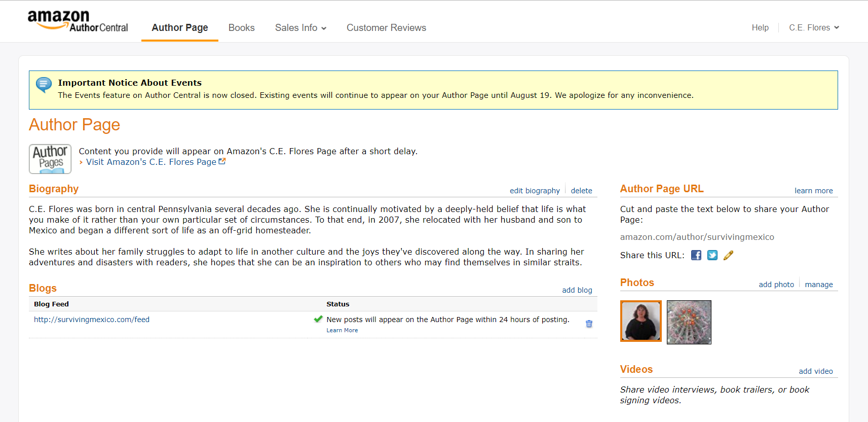Click the Amazon Author Central logo
The height and width of the screenshot is (422, 868).
pyautogui.click(x=78, y=21)
